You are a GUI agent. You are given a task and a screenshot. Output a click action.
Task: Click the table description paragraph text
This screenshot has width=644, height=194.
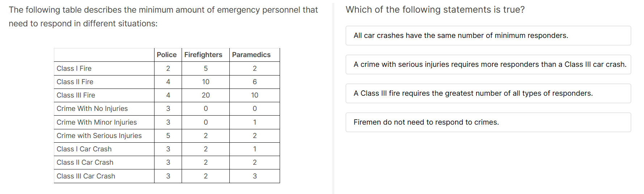(163, 17)
